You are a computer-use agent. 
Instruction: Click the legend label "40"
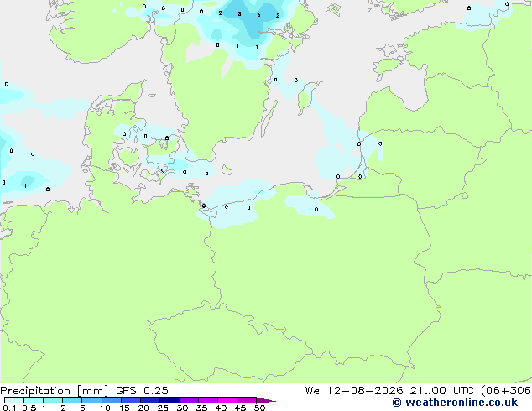click(x=221, y=408)
